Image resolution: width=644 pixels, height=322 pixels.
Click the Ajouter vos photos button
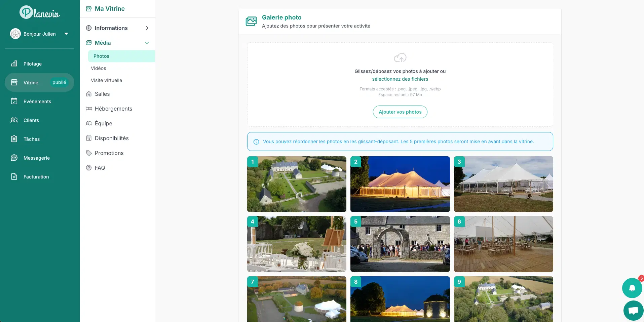tap(400, 112)
